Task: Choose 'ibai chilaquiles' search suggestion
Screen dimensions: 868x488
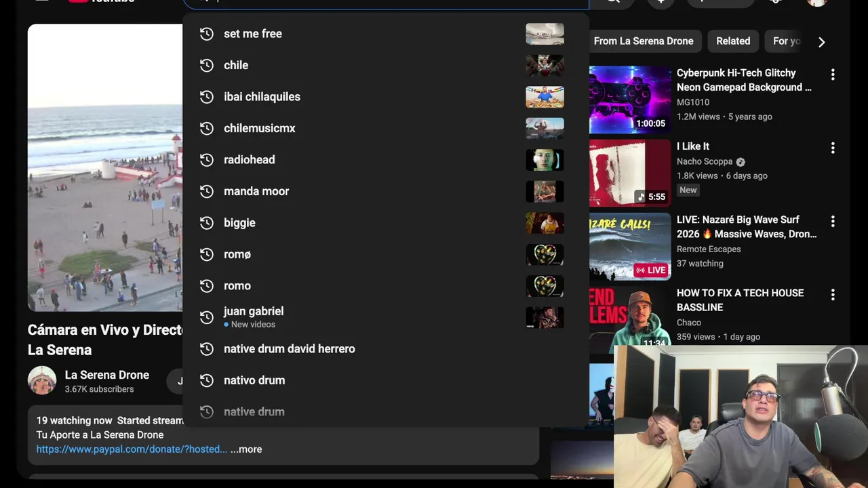Action: (386, 97)
